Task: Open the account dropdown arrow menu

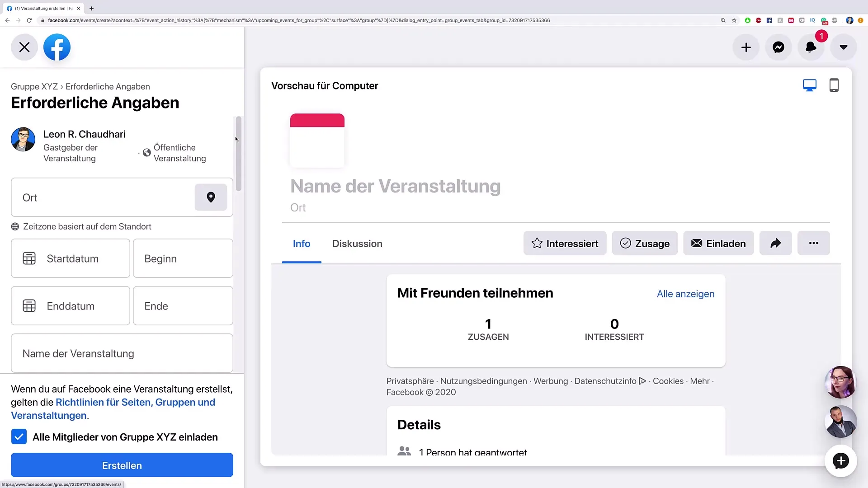Action: point(843,47)
